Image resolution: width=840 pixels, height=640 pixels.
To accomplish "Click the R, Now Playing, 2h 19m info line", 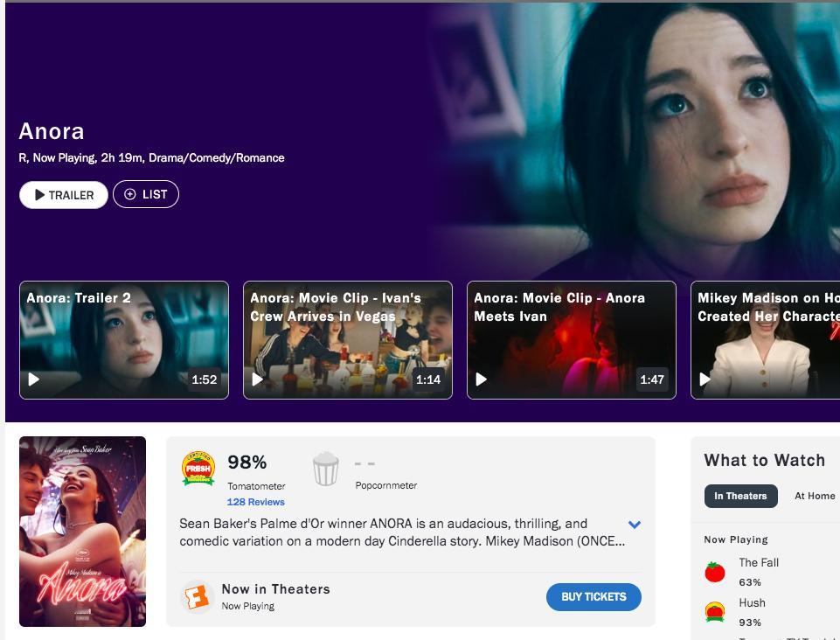I will (151, 157).
